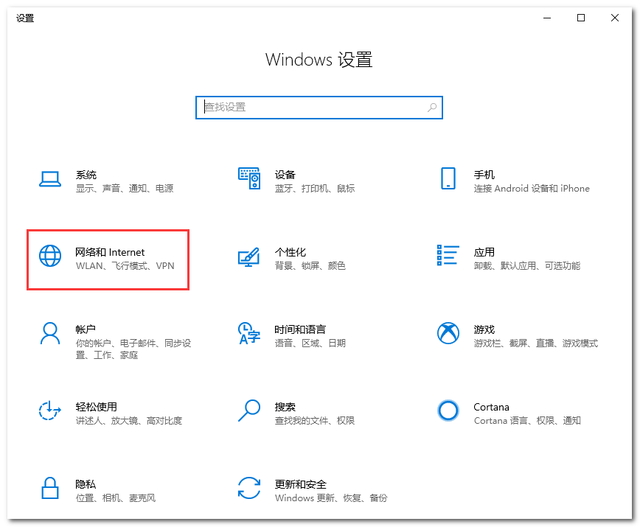The image size is (640, 527).
Task: Click the text Cortana 语言、权限、通知
Action: click(x=527, y=420)
